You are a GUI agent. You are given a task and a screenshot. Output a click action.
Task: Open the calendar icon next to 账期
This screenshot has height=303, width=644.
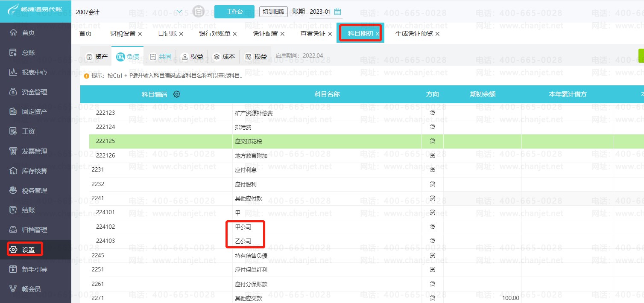[337, 12]
